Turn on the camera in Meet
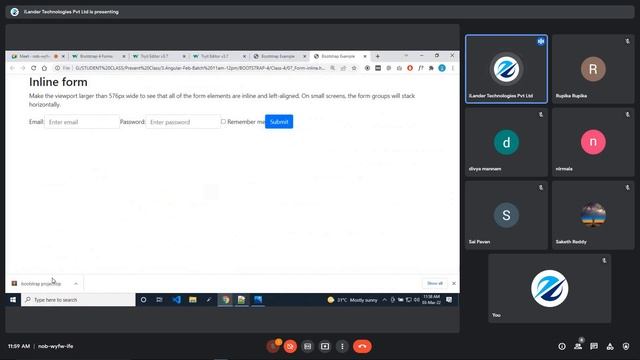This screenshot has width=640, height=360. pyautogui.click(x=290, y=347)
